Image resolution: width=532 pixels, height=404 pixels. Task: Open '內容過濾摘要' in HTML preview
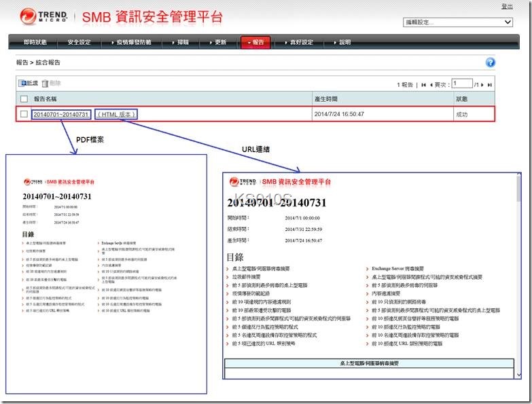[x=386, y=293]
